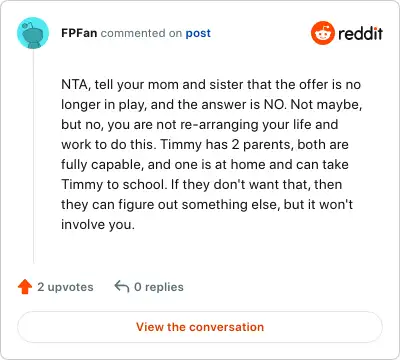Click the line "but no, you are not re-arranging"
Viewport: 400px width, 360px height.
tap(200, 125)
